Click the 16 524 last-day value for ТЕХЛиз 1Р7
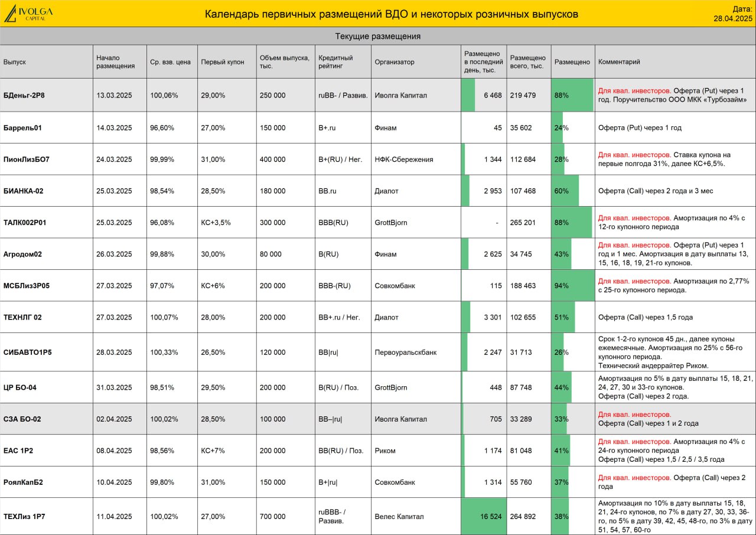The image size is (756, 535). (491, 516)
